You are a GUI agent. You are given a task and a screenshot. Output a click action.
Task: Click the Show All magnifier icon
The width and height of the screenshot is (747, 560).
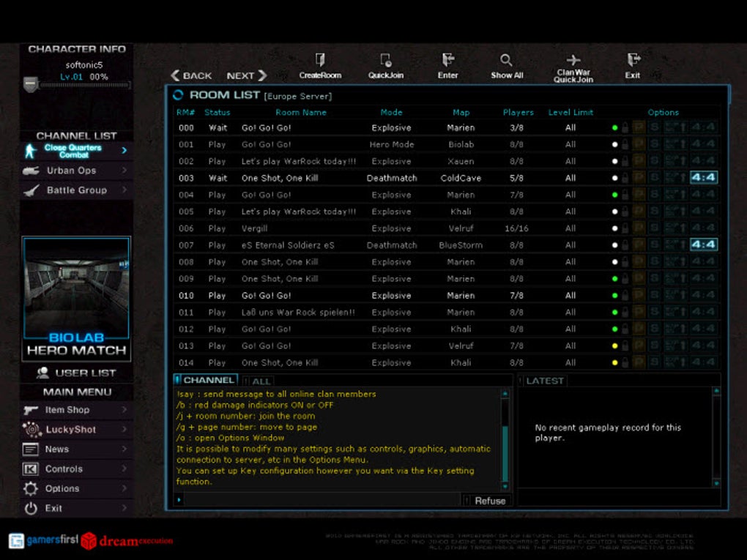pyautogui.click(x=506, y=60)
